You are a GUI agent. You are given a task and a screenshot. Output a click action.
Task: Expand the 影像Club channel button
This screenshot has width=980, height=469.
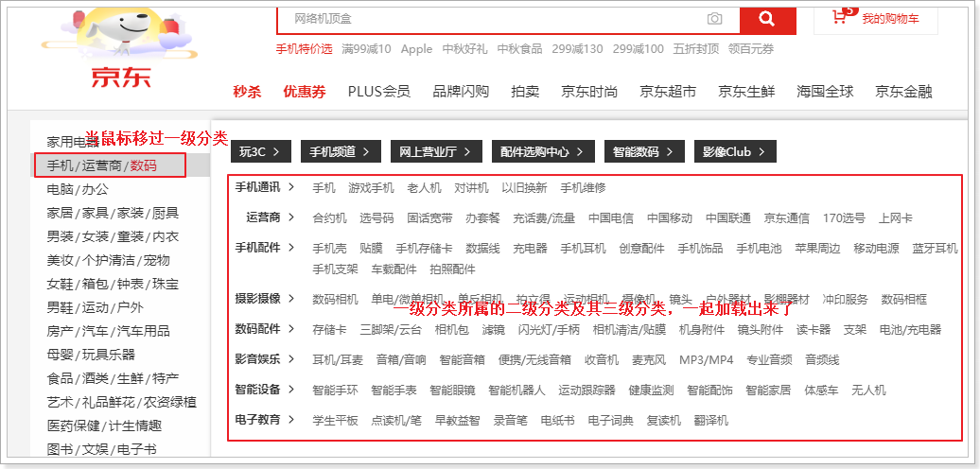pyautogui.click(x=734, y=150)
